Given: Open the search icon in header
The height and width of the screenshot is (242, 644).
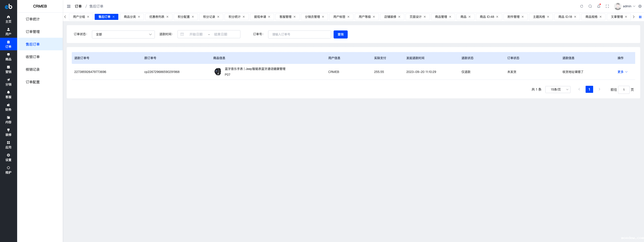Looking at the screenshot, I should coord(590,6).
